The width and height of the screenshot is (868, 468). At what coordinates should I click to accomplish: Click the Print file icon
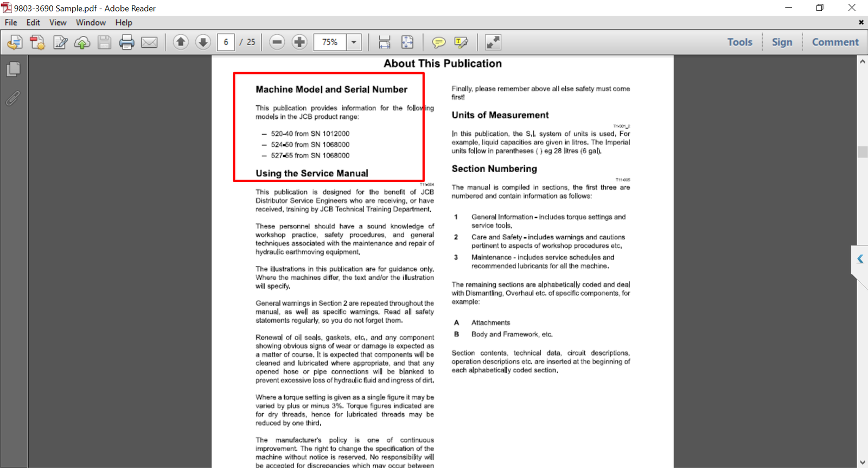tap(126, 42)
